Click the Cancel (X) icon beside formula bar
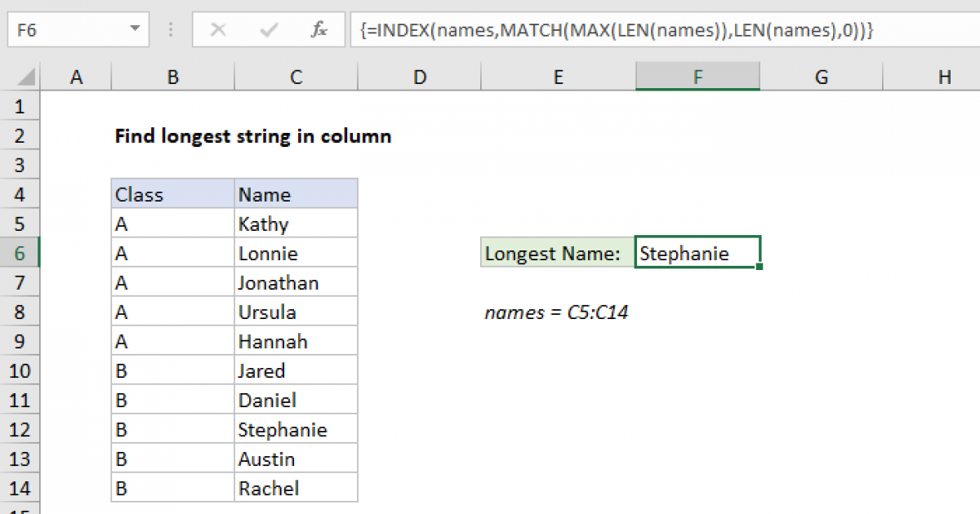 (x=218, y=29)
